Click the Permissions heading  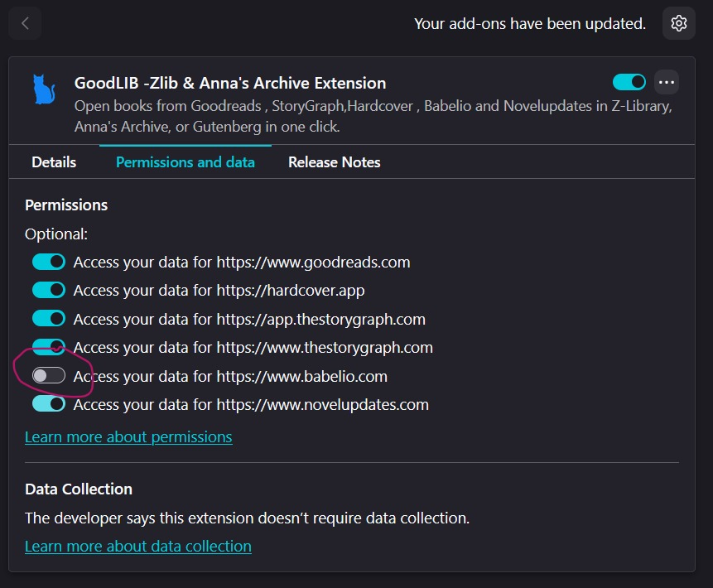pyautogui.click(x=66, y=205)
